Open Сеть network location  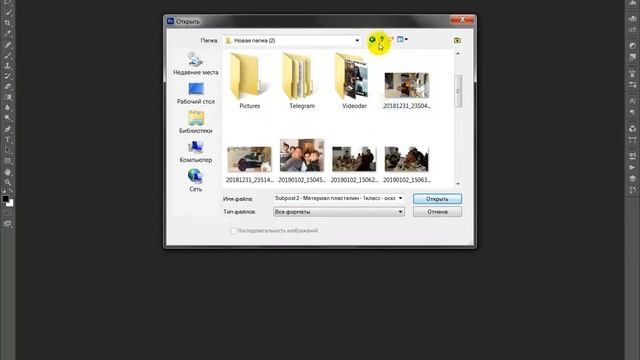[196, 180]
